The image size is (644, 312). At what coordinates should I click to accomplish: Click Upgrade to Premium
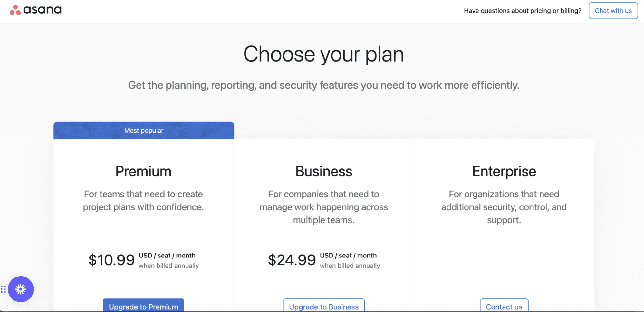point(143,307)
